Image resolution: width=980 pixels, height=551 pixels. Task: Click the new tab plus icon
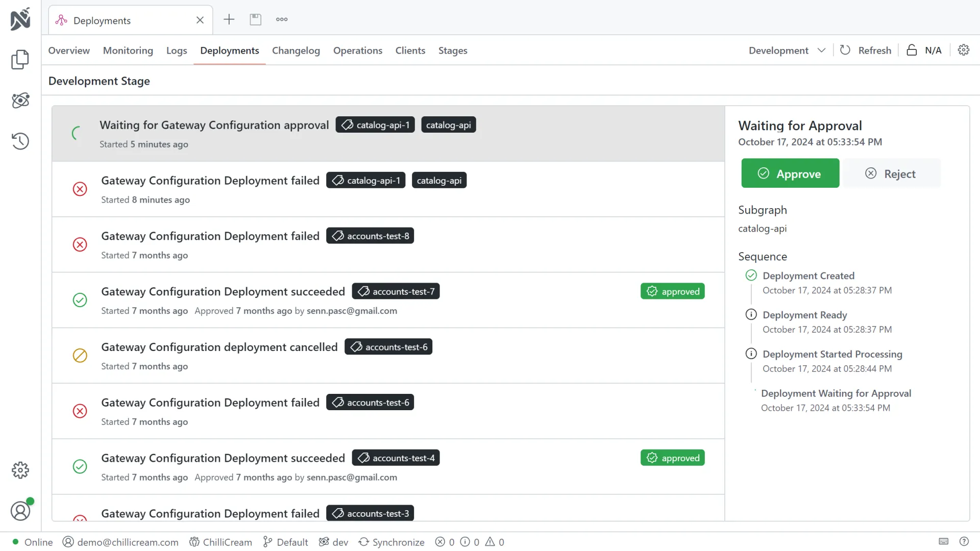(x=229, y=19)
